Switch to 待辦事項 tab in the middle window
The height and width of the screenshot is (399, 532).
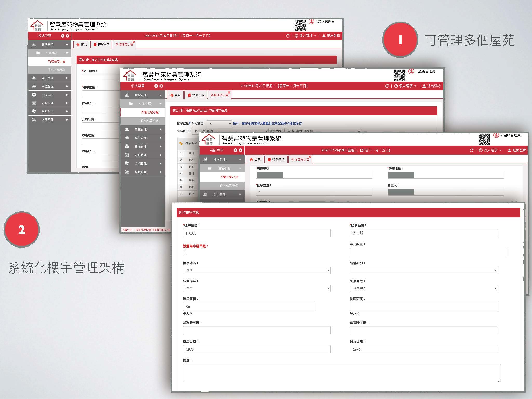click(x=196, y=95)
